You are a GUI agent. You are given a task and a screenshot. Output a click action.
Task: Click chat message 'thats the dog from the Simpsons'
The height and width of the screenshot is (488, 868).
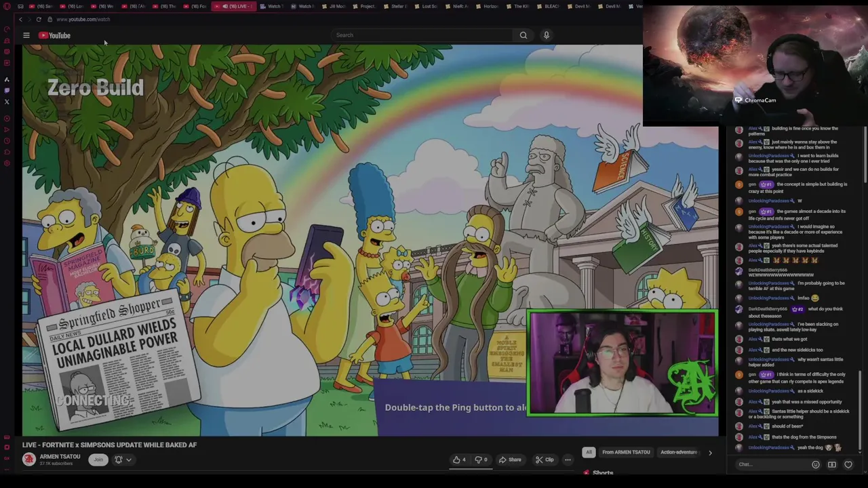click(x=804, y=436)
